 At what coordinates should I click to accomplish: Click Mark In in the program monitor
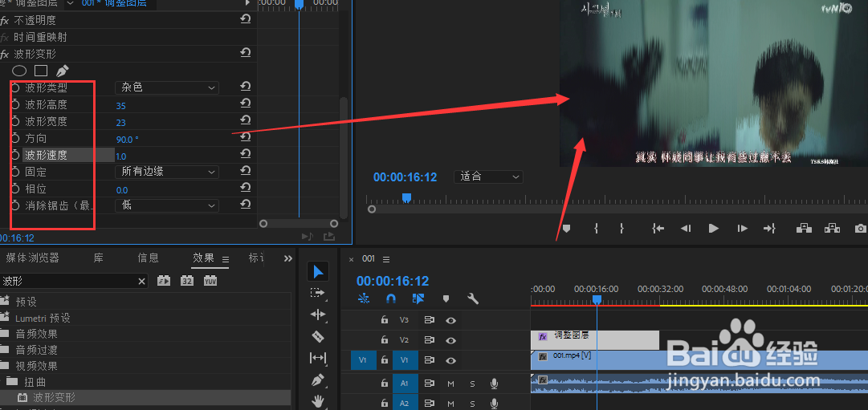pyautogui.click(x=596, y=228)
